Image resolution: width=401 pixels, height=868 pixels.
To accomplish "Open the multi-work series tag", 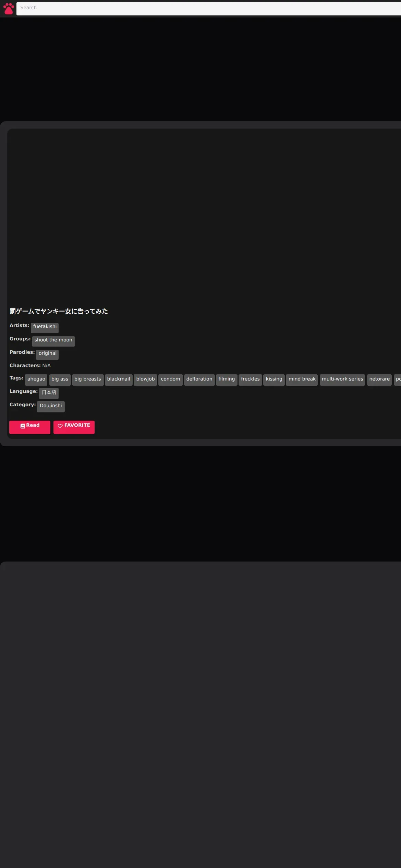I will (342, 380).
